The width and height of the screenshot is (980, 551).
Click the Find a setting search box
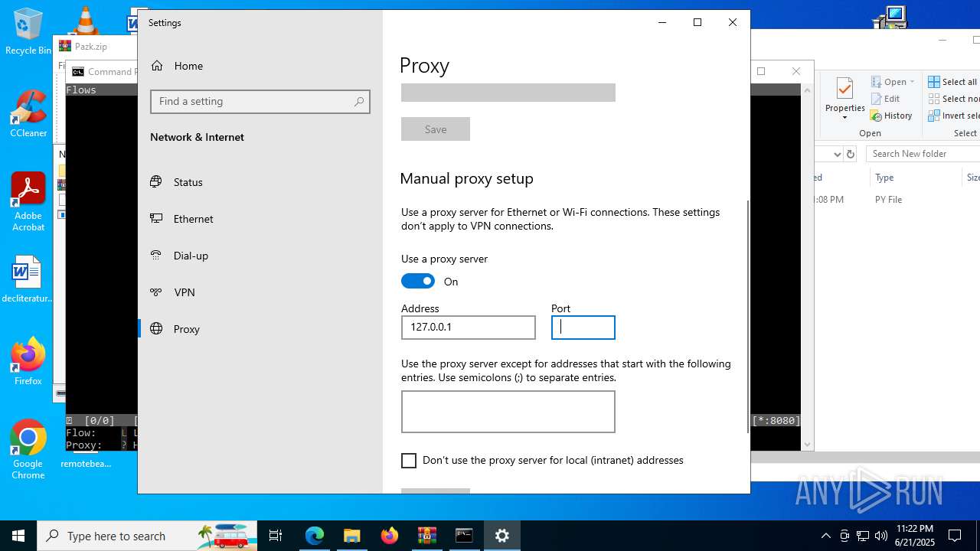260,102
